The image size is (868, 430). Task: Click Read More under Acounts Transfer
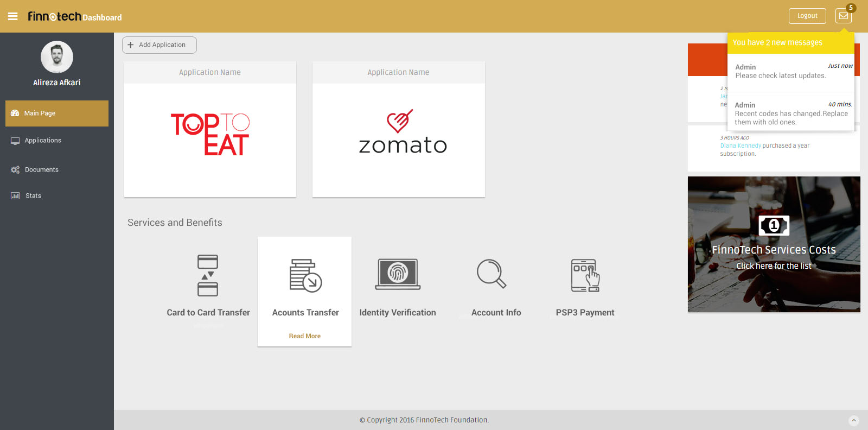[x=305, y=336]
